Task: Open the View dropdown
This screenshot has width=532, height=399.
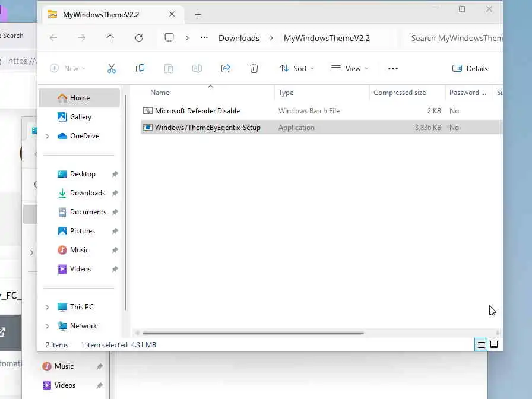Action: [x=350, y=68]
